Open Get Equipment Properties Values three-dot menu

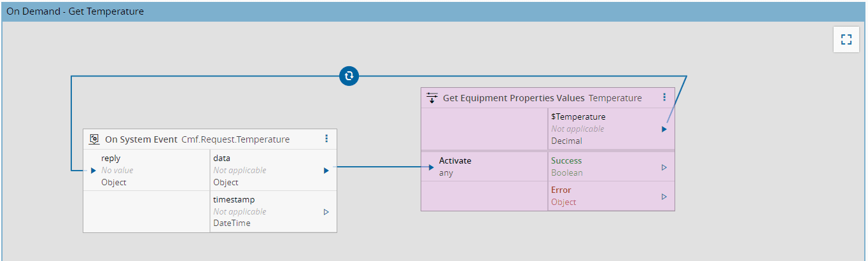tap(664, 97)
